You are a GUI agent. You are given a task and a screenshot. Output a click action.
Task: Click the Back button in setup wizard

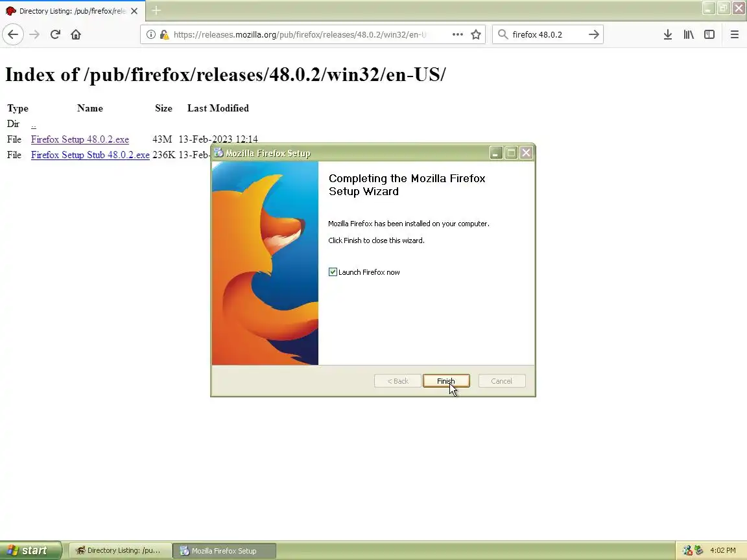[x=397, y=381]
